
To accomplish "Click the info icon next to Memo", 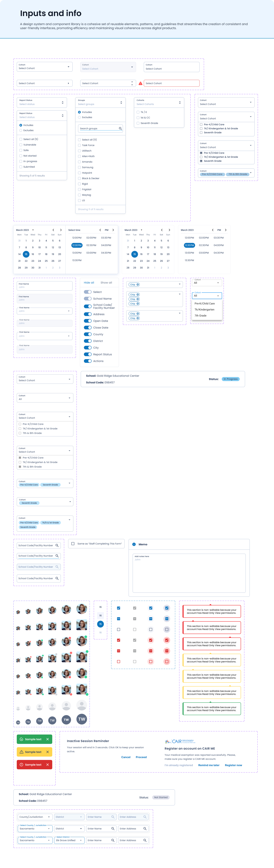I will click(134, 544).
